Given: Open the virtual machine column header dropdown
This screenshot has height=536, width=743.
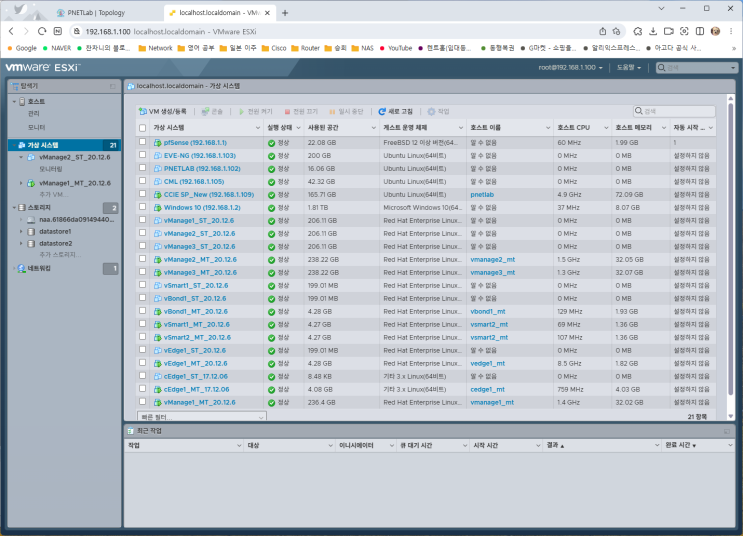Looking at the screenshot, I should (x=258, y=128).
